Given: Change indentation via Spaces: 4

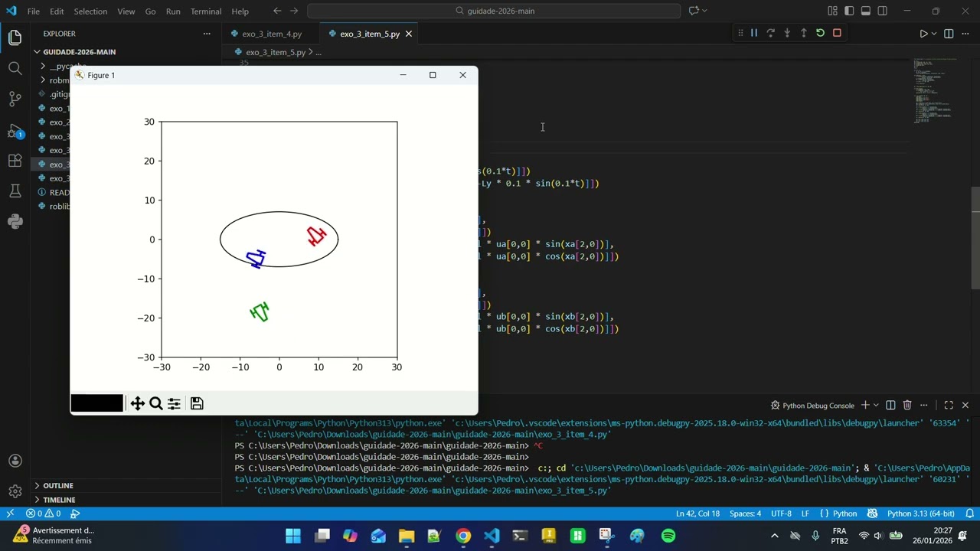Looking at the screenshot, I should click(x=745, y=514).
